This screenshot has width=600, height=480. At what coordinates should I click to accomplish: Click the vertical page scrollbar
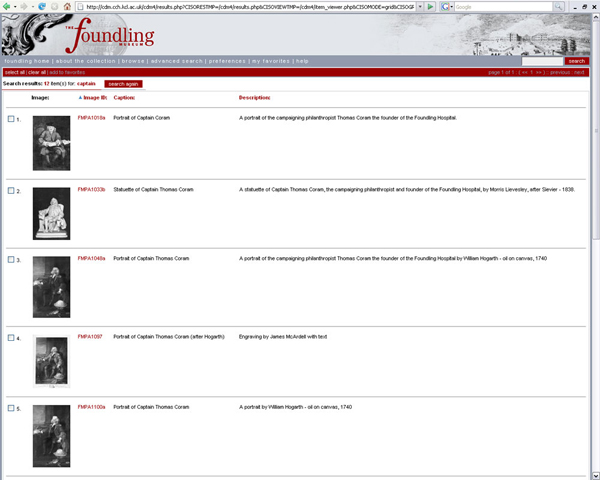pos(595,200)
